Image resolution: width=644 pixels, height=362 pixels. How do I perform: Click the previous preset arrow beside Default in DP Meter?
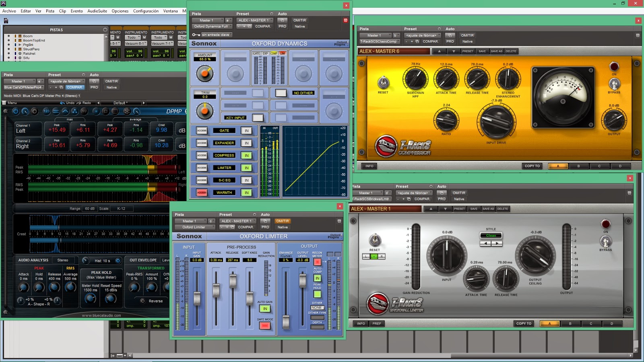[x=98, y=103]
